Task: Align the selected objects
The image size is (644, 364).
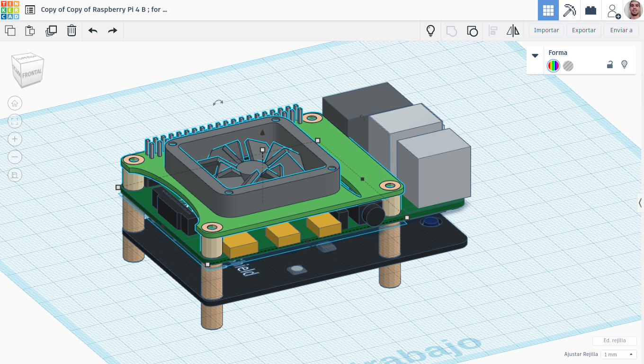Action: point(493,31)
